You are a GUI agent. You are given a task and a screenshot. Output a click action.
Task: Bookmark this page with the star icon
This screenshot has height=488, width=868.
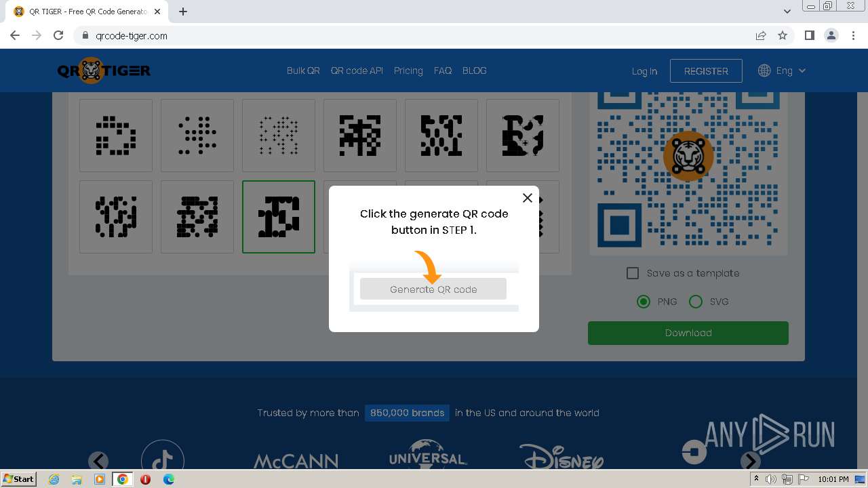[783, 35]
